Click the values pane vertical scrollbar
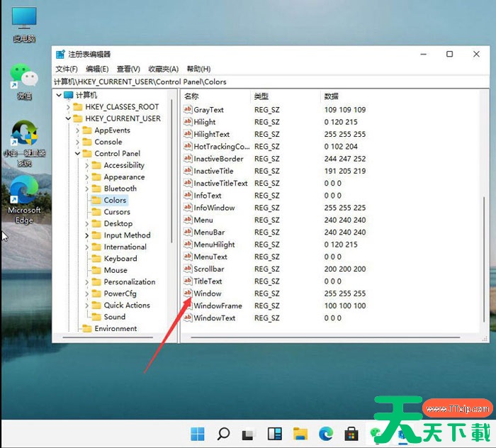 [484, 259]
